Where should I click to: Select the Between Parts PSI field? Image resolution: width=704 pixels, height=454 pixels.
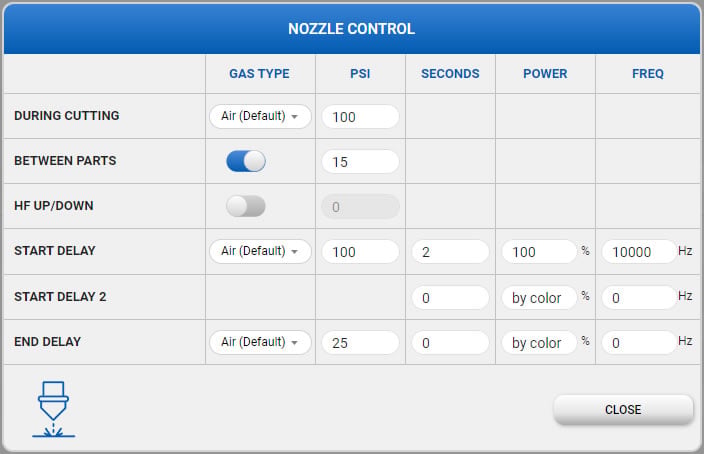(360, 162)
